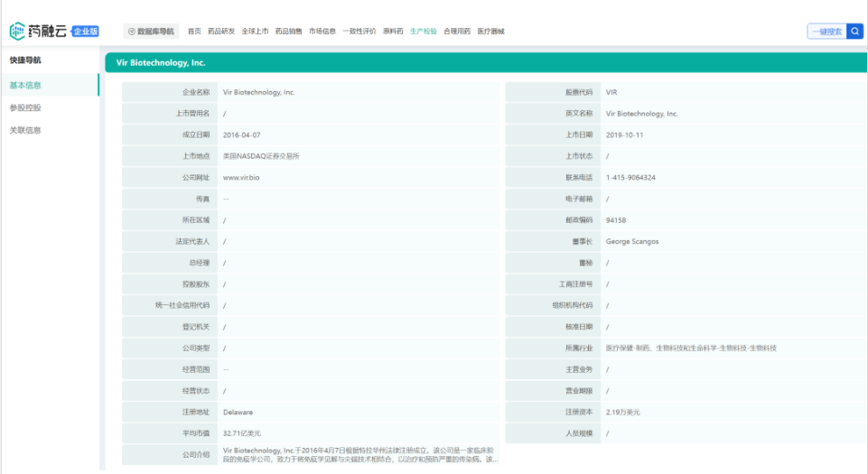Image resolution: width=868 pixels, height=474 pixels.
Task: Jump to 参股控股 section in sidebar
Action: pyautogui.click(x=25, y=107)
